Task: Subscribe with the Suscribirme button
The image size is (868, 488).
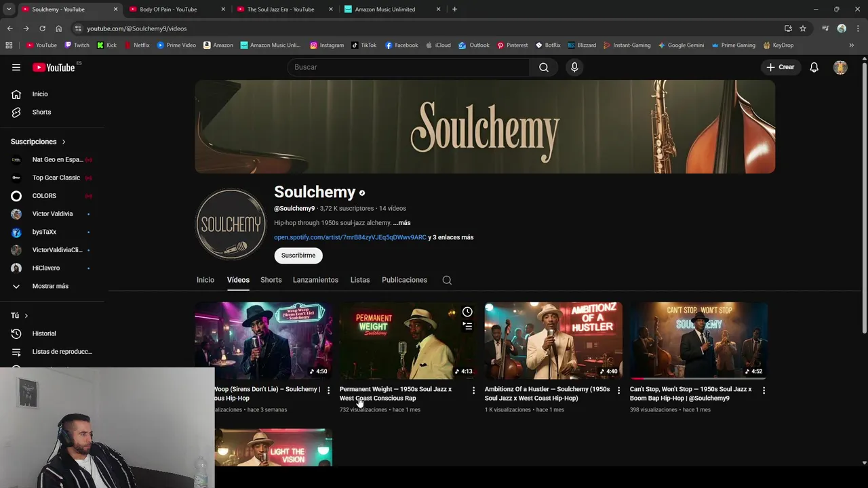Action: click(298, 256)
